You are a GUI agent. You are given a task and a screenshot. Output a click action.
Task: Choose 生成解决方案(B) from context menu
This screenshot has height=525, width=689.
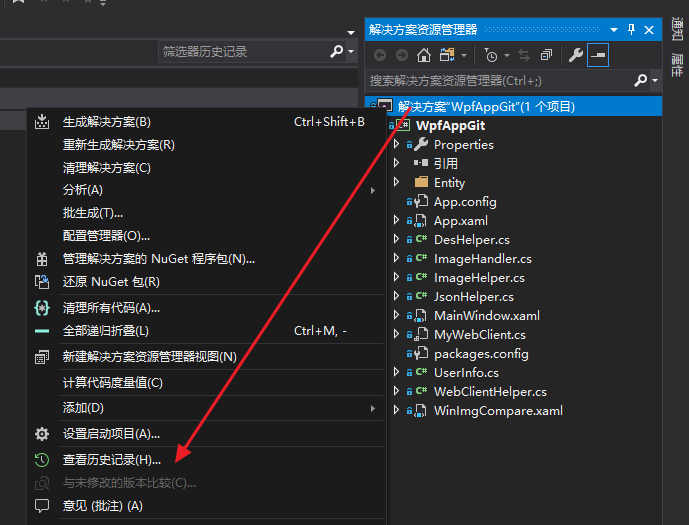coord(205,122)
